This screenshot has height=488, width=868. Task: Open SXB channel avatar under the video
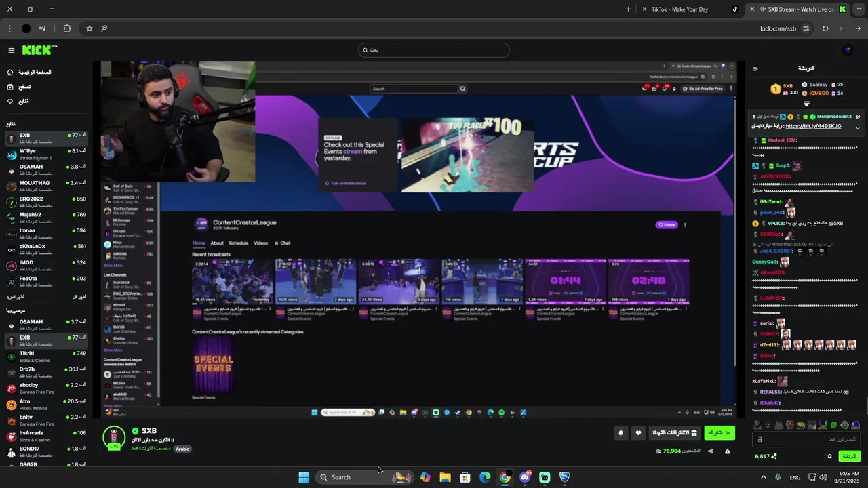point(114,437)
